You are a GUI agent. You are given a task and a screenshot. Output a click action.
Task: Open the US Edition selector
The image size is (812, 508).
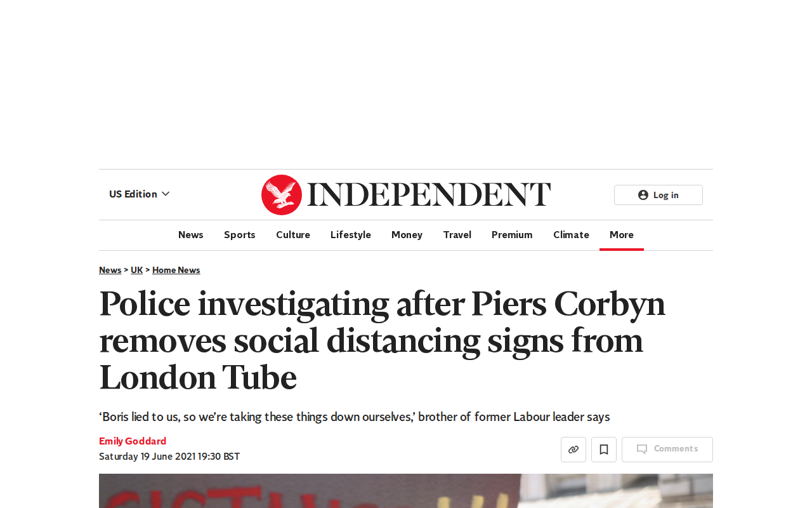click(x=140, y=194)
